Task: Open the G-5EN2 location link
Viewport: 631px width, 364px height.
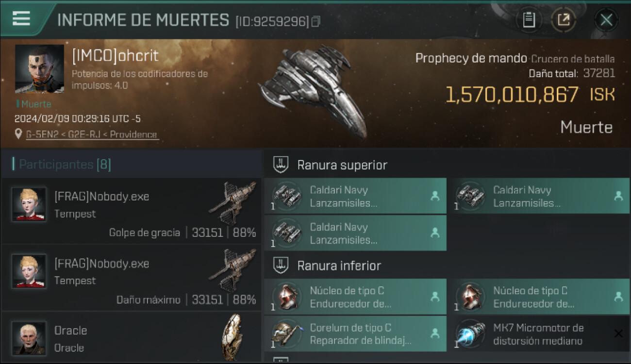Action: (x=92, y=134)
